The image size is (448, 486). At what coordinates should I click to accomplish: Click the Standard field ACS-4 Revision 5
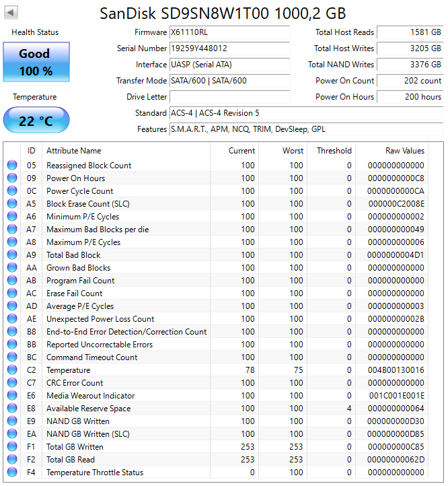[x=307, y=113]
